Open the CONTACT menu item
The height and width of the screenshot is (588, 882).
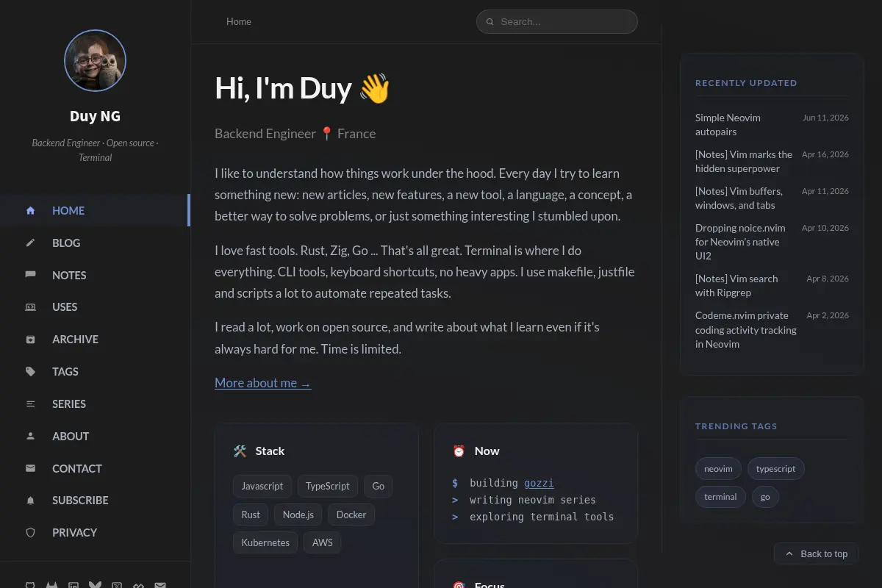click(95, 468)
